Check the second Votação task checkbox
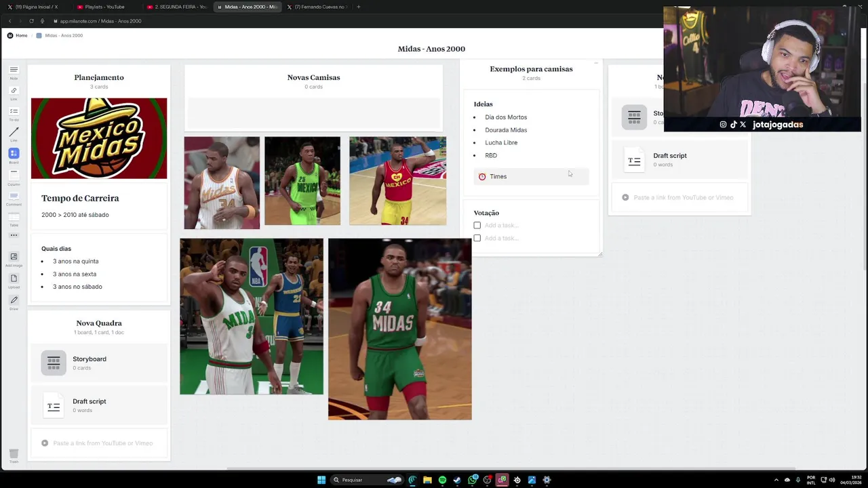Viewport: 868px width, 488px height. point(477,238)
